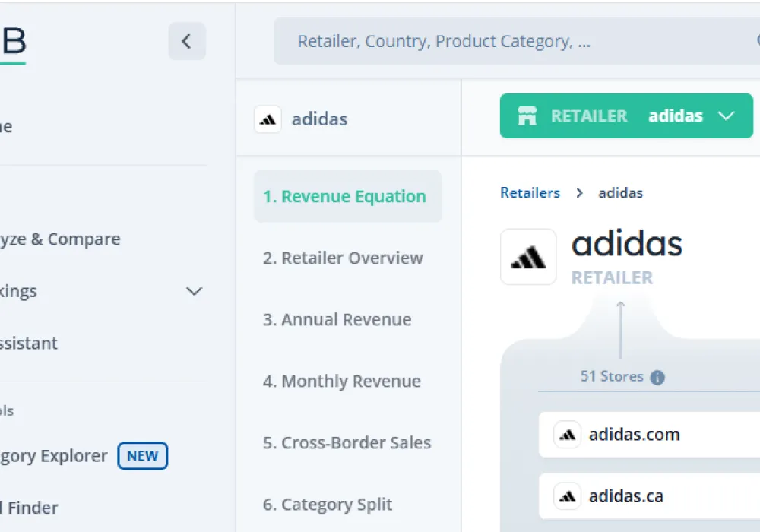Jump to 4. Monthly Revenue section

point(341,382)
